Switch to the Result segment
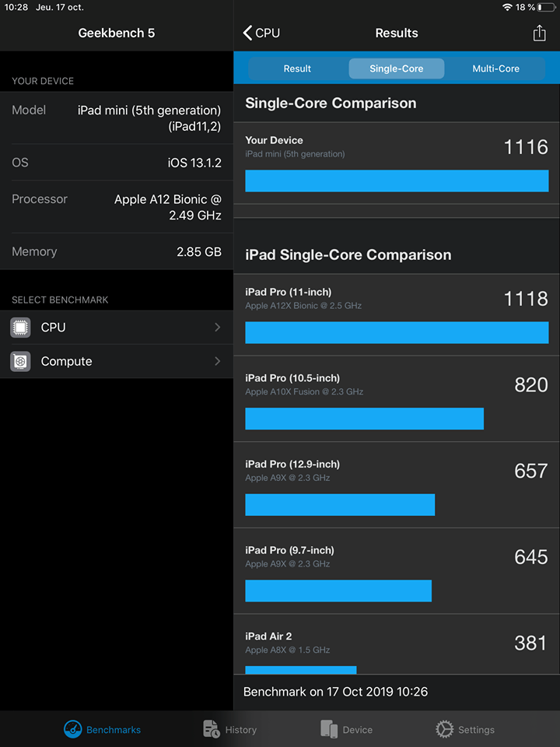 [297, 68]
